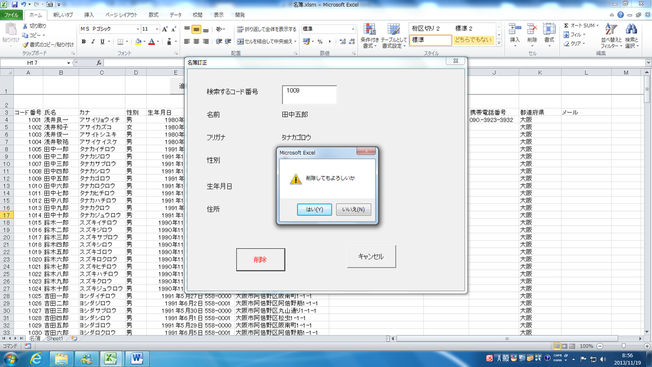The image size is (652, 367).
Task: Open format as table (テーブルとして書式設定)
Action: pyautogui.click(x=393, y=36)
